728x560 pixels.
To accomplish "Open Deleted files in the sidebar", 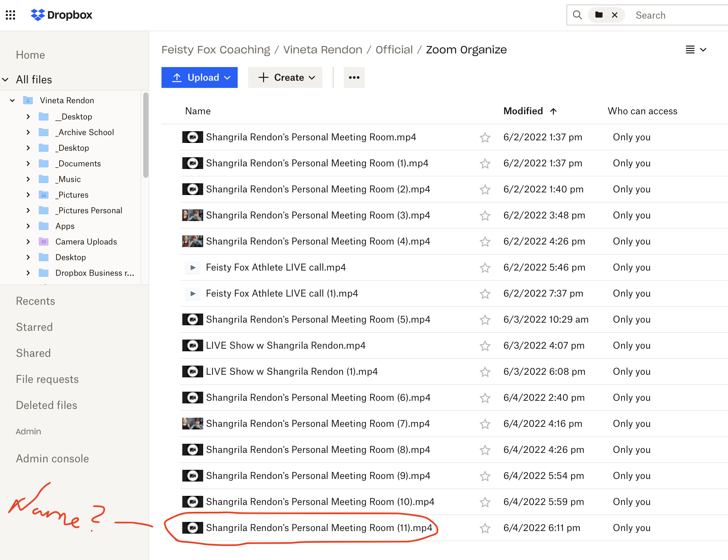I will click(47, 405).
